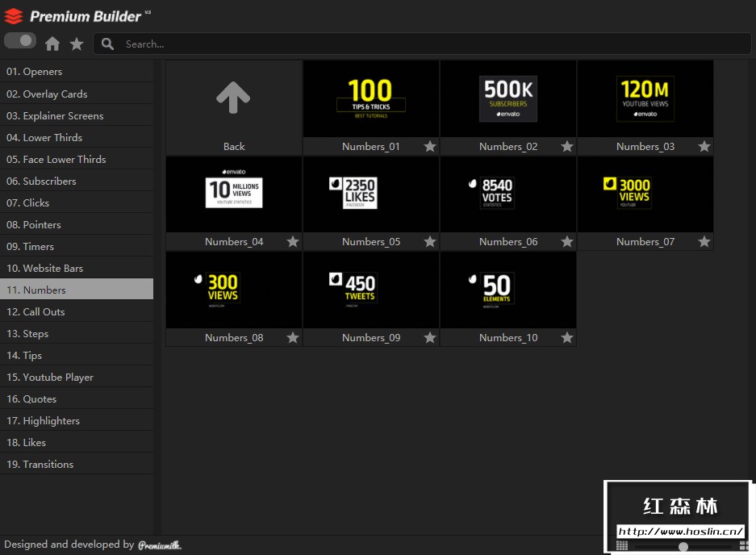Click the Premium Builder logo icon

(x=14, y=16)
